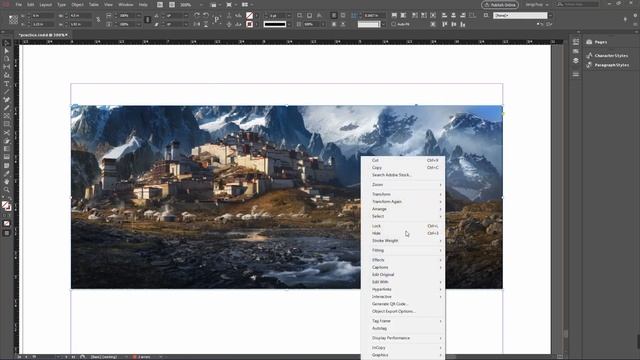The width and height of the screenshot is (640, 360).
Task: Select the Pencil tool
Action: [x=7, y=108]
